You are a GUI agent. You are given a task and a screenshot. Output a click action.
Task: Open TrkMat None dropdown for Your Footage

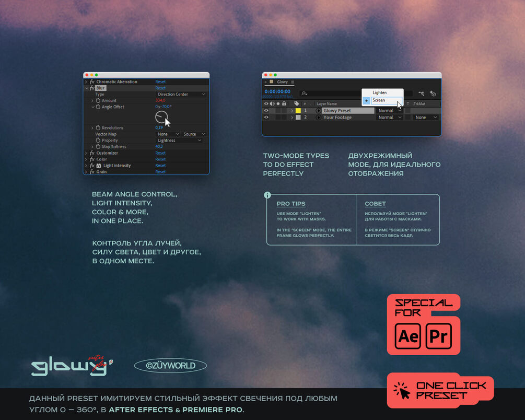(x=425, y=118)
